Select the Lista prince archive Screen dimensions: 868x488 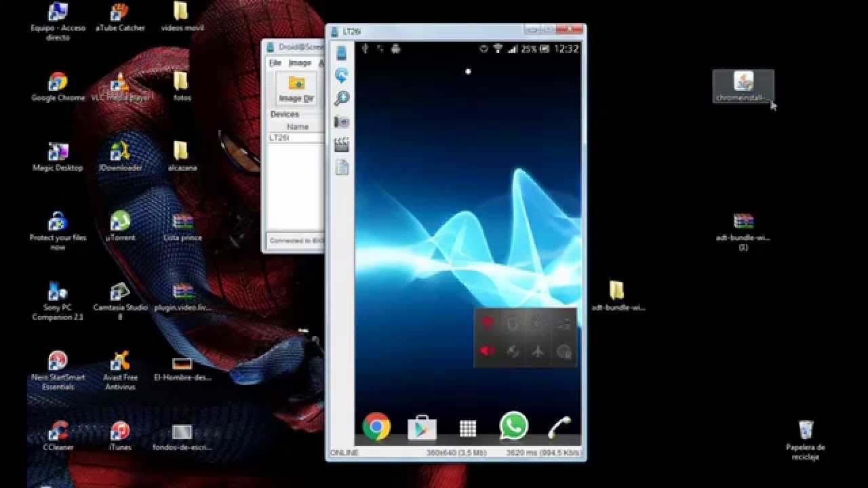(182, 226)
